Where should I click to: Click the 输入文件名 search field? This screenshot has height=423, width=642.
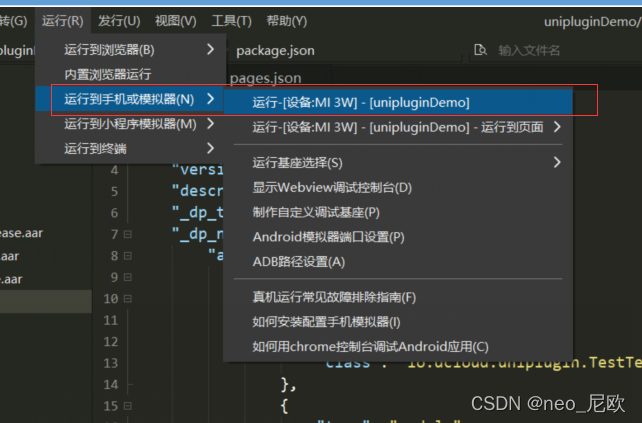click(529, 51)
